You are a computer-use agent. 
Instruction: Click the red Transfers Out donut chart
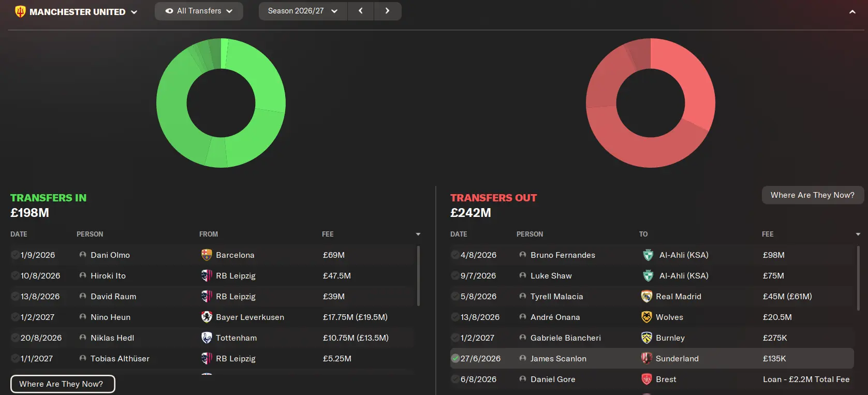651,103
